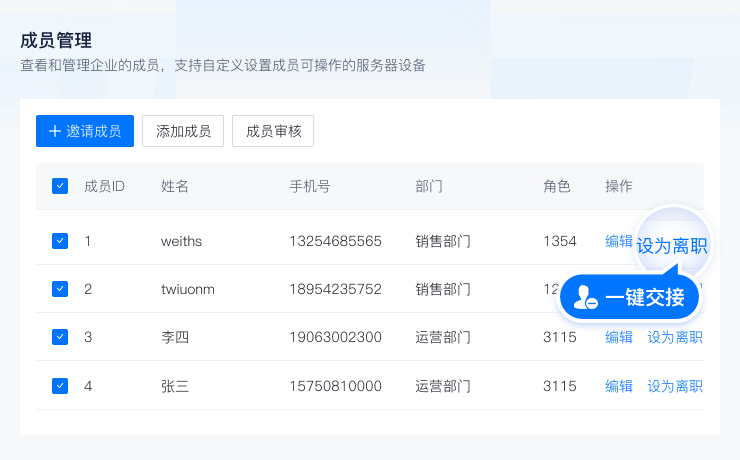The width and height of the screenshot is (740, 460).
Task: Edit member 张三 via 编辑 link
Action: pyautogui.click(x=619, y=386)
